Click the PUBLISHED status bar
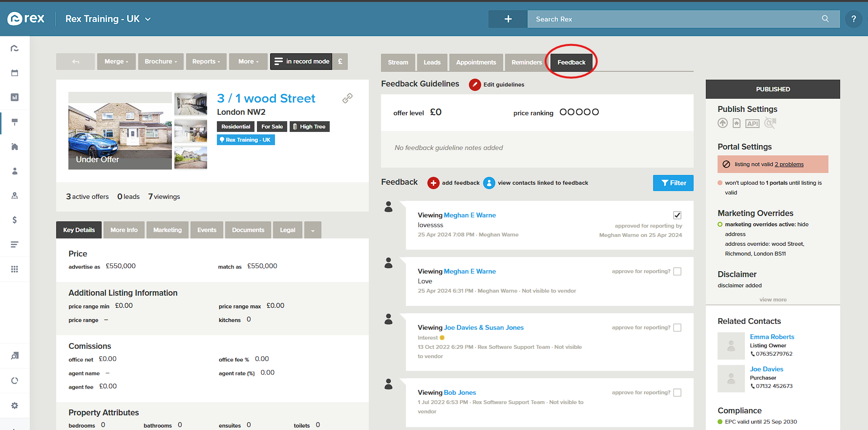This screenshot has width=868, height=430. (x=773, y=89)
